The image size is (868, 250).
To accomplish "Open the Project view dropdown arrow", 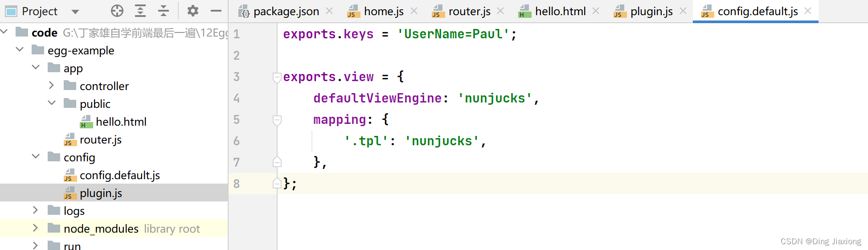I will pyautogui.click(x=75, y=12).
